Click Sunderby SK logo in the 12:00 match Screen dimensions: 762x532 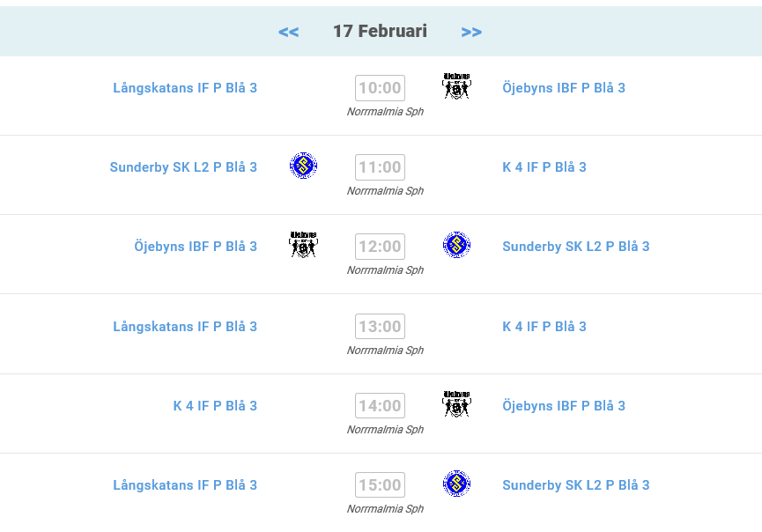456,245
